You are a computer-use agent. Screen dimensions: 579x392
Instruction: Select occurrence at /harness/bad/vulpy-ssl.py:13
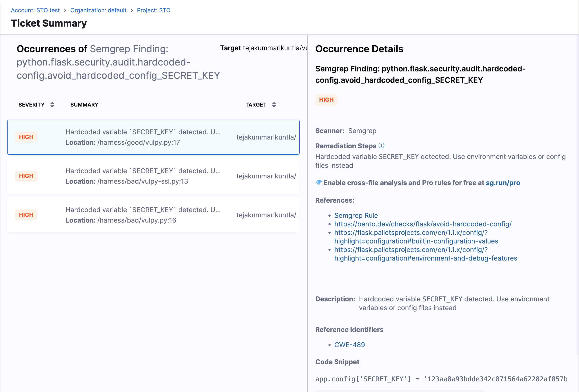click(143, 176)
